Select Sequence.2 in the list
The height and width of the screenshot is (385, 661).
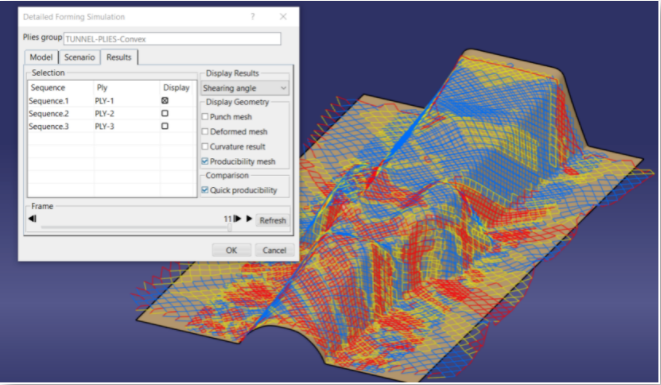pos(48,113)
